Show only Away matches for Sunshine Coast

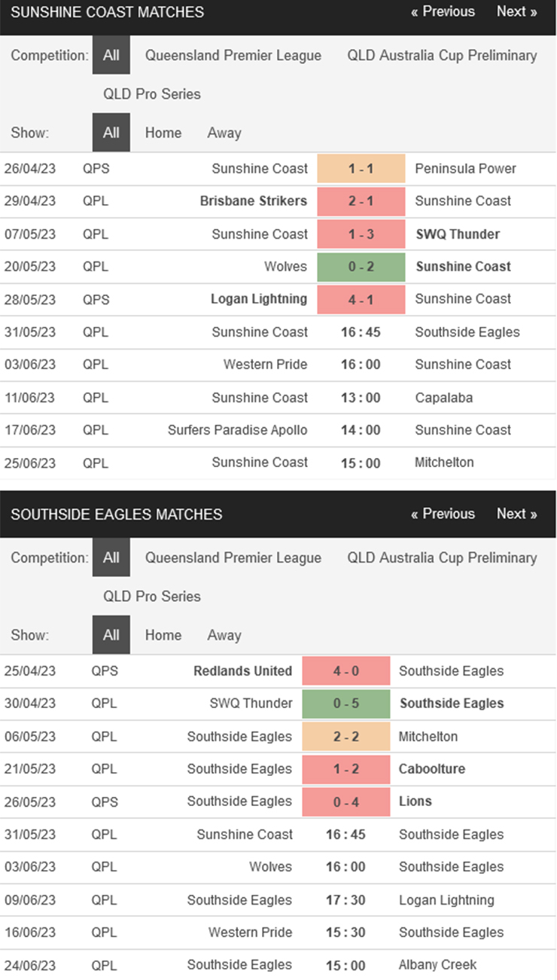tap(224, 133)
